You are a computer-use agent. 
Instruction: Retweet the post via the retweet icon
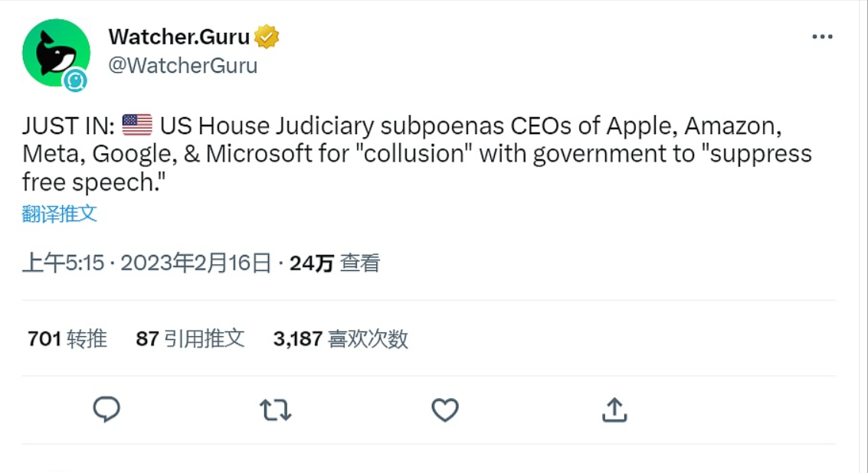(276, 410)
